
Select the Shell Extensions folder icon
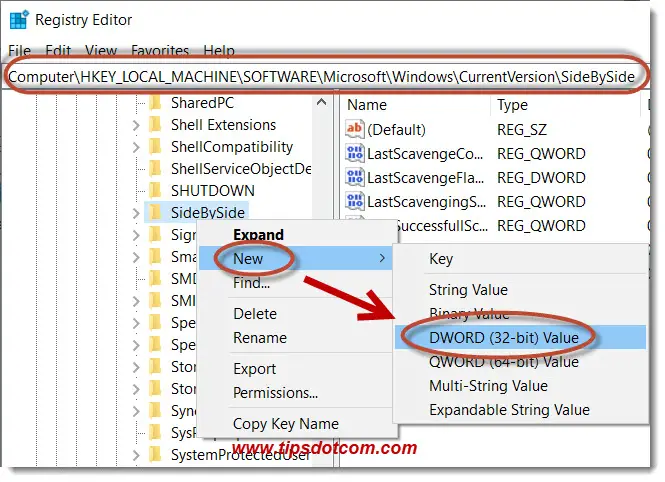(x=156, y=125)
